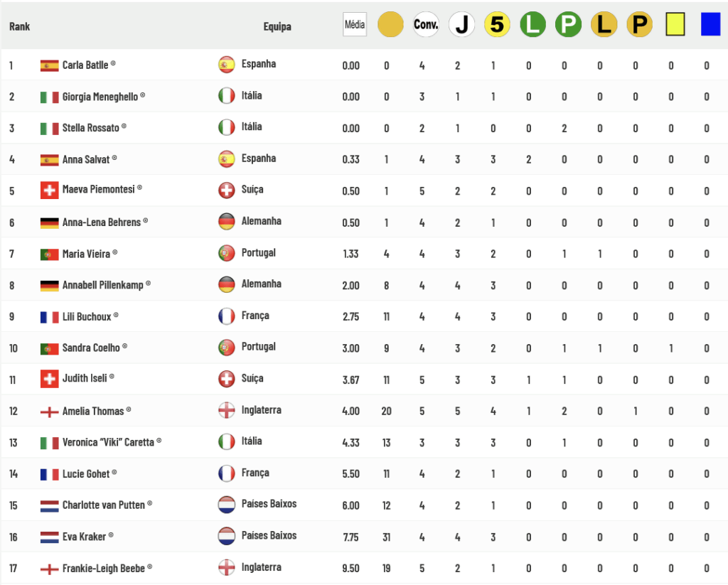Image resolution: width=728 pixels, height=585 pixels.
Task: Click the yellow card column swatch
Action: coord(675,24)
